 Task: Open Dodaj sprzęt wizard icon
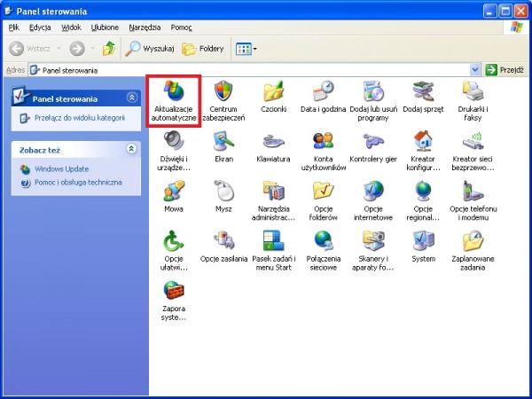point(423,97)
